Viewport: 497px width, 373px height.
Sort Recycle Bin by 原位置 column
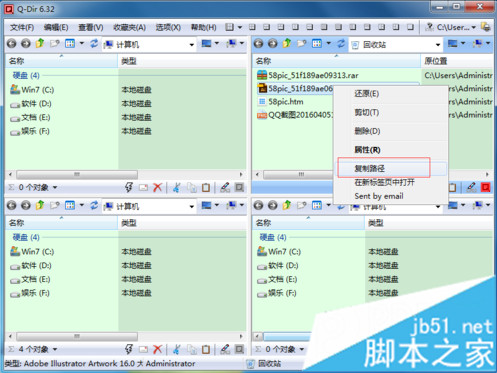tap(457, 61)
